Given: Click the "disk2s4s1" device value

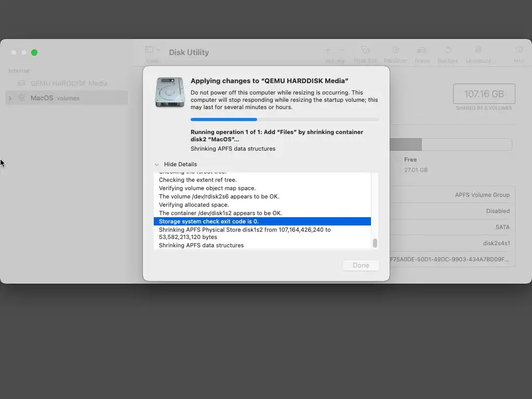Looking at the screenshot, I should [x=496, y=243].
